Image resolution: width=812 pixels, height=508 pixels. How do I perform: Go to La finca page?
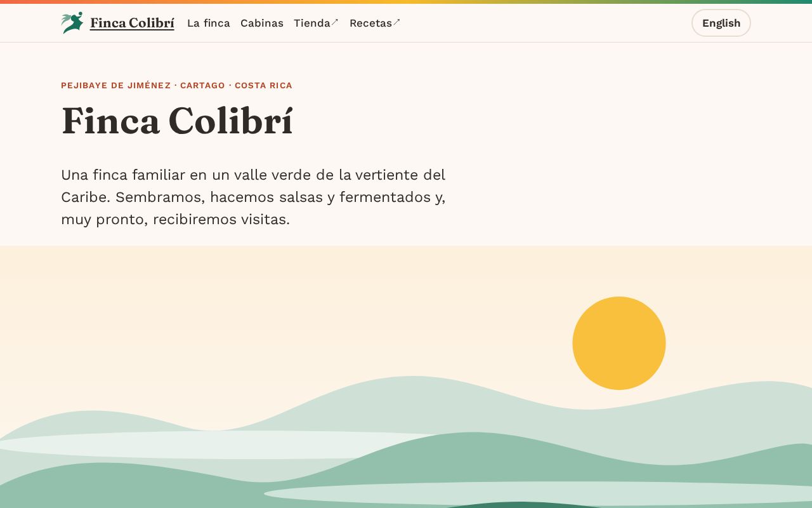point(209,23)
